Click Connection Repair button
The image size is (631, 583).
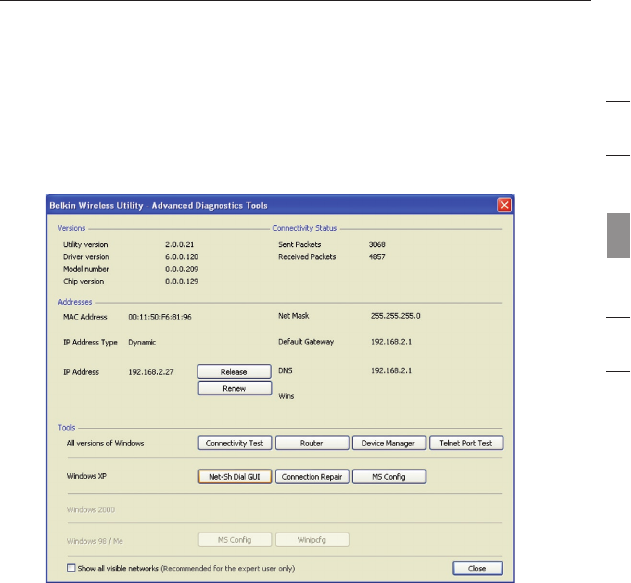coord(312,476)
